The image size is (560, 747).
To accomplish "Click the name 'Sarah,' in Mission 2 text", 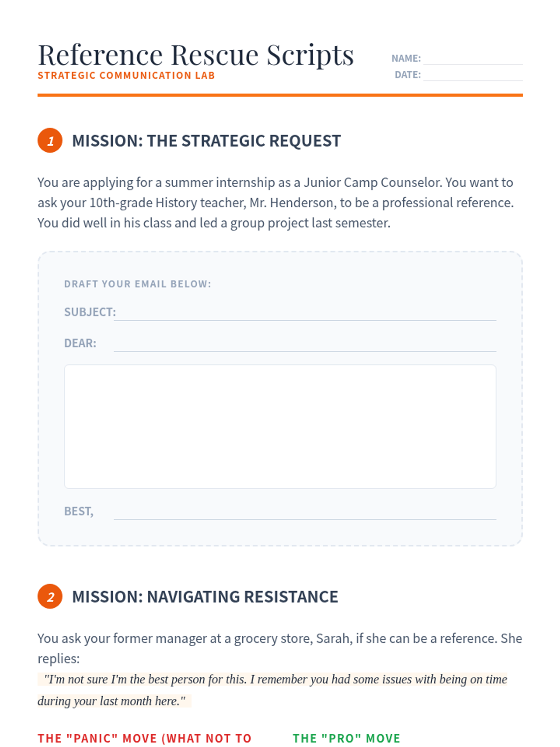I will coord(334,638).
